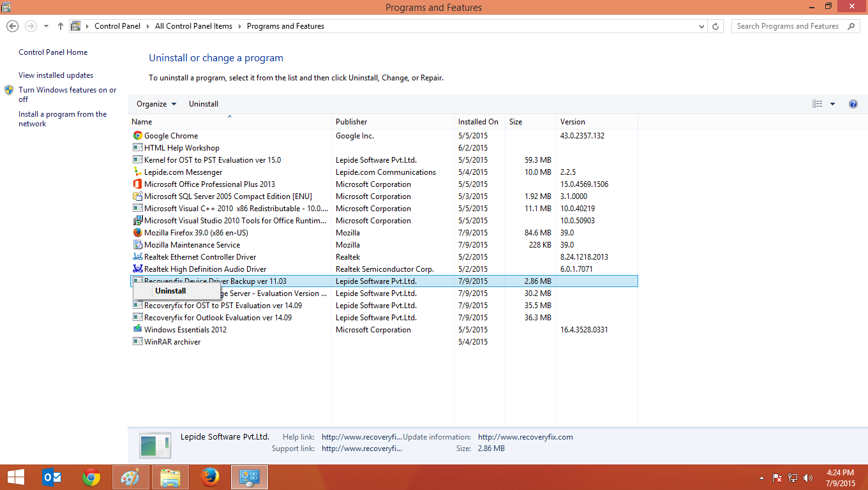The image size is (868, 490).
Task: Click the 6/2/2015 installed date cell
Action: (x=473, y=148)
